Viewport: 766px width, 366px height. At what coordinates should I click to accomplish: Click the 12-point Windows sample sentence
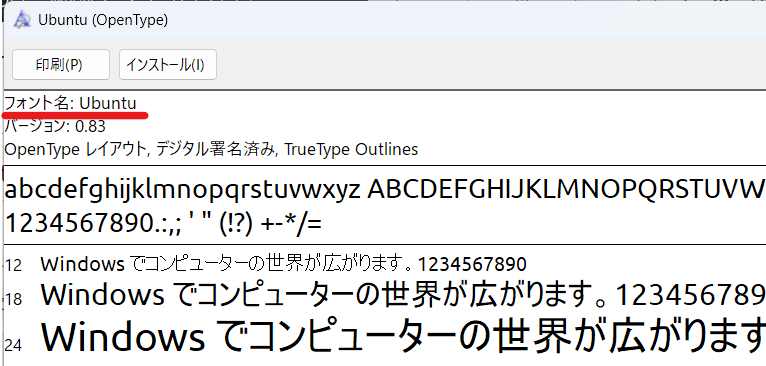coord(283,264)
